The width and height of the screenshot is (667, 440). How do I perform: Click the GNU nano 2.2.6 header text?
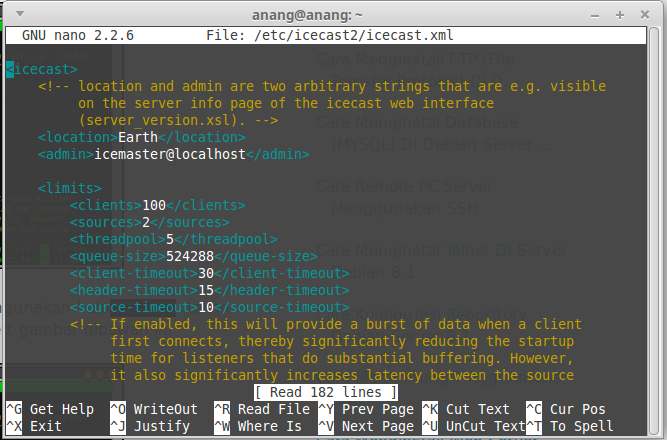tap(78, 35)
